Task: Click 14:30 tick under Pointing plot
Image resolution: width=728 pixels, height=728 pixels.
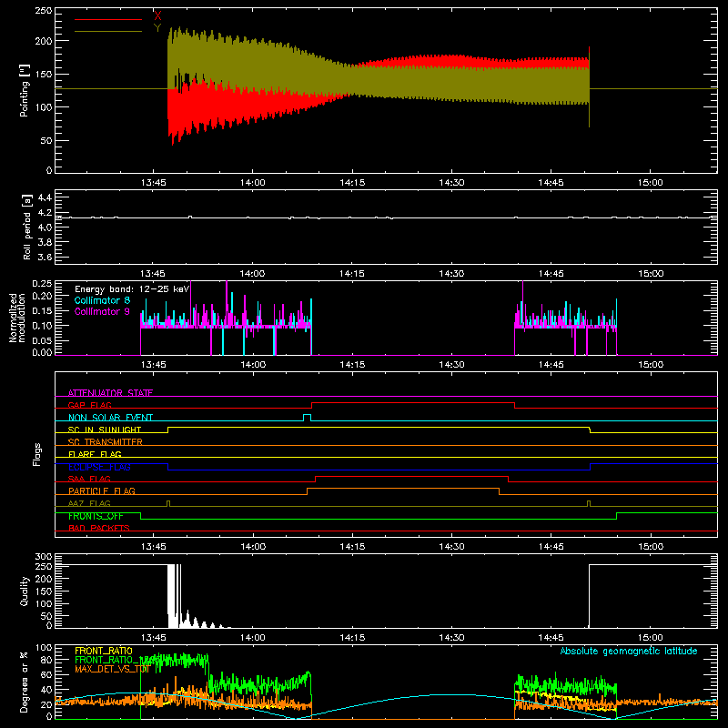Action: [451, 183]
